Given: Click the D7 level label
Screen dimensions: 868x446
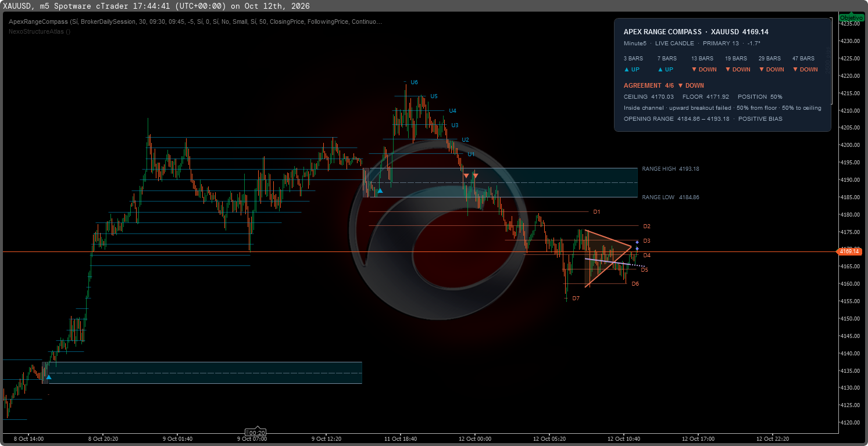Looking at the screenshot, I should click(x=576, y=298).
